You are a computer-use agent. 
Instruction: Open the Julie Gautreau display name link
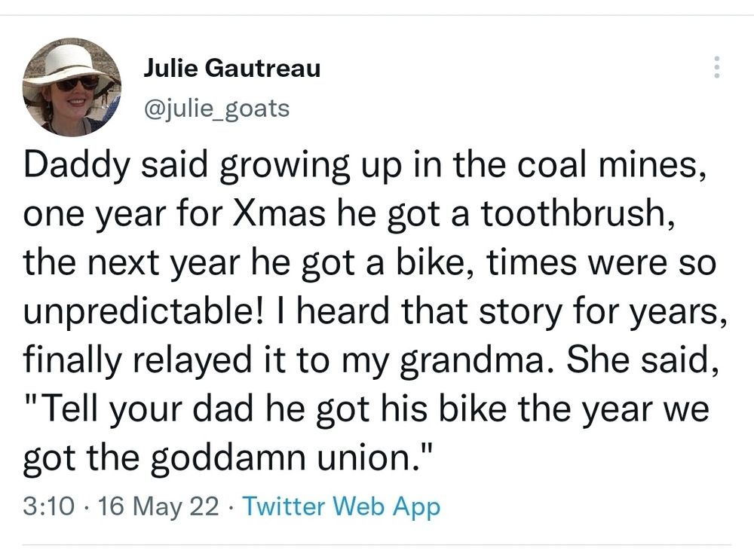(231, 69)
